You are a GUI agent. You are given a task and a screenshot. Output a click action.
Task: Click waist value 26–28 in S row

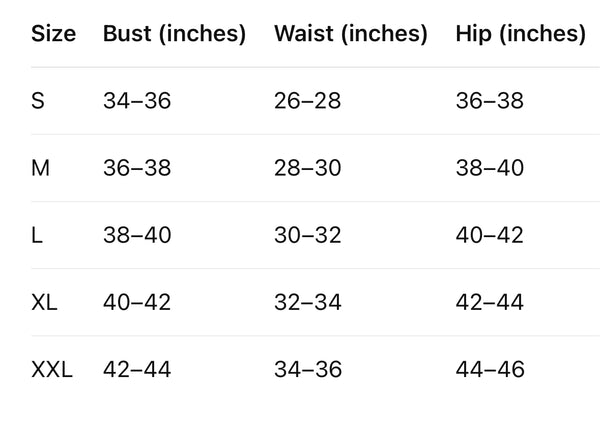click(x=307, y=101)
